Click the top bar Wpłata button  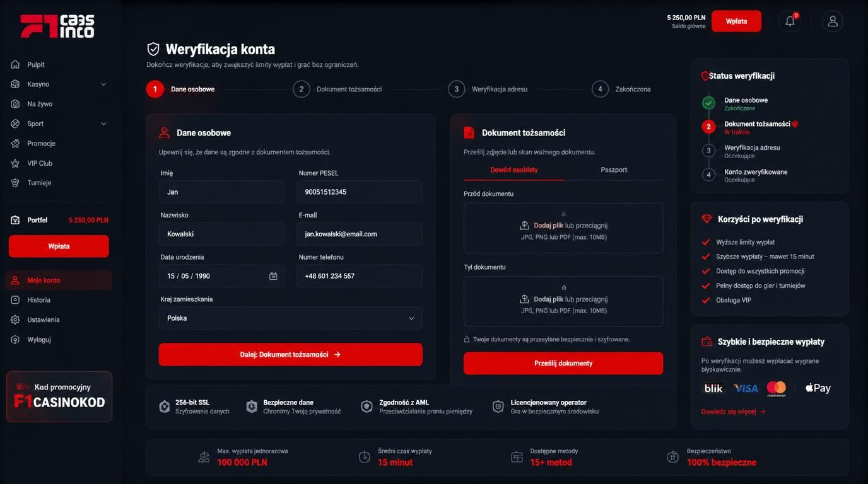coord(736,21)
